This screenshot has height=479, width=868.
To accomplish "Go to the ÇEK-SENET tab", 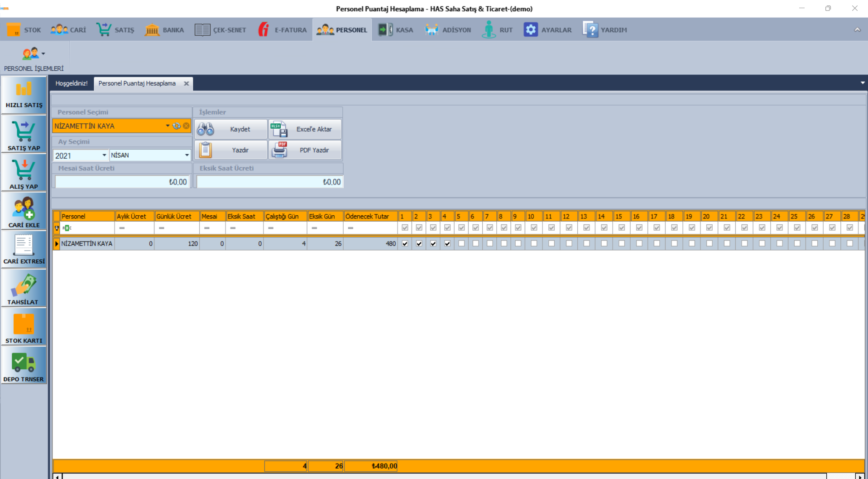I will pyautogui.click(x=221, y=30).
